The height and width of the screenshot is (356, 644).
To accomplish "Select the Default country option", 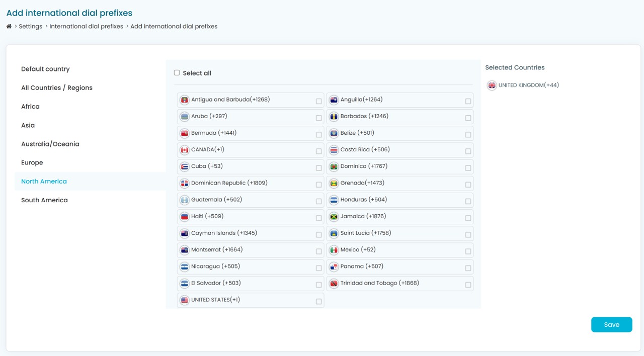I will (x=45, y=69).
